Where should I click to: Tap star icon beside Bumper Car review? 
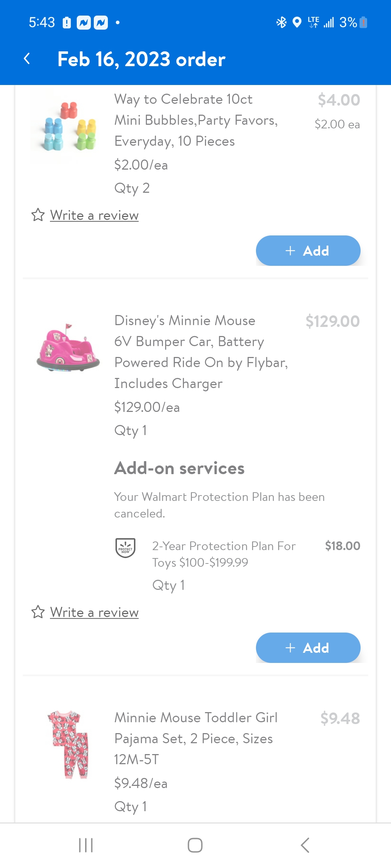(x=38, y=612)
